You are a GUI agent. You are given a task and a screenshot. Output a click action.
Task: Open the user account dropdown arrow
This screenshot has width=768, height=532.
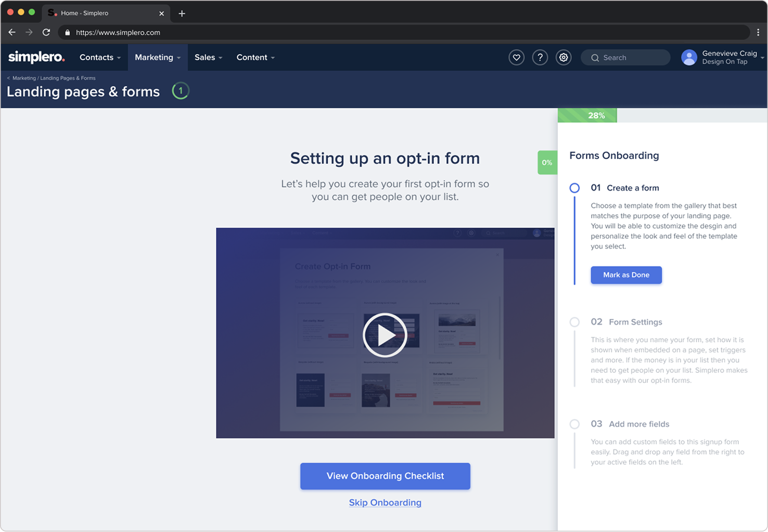pyautogui.click(x=762, y=58)
